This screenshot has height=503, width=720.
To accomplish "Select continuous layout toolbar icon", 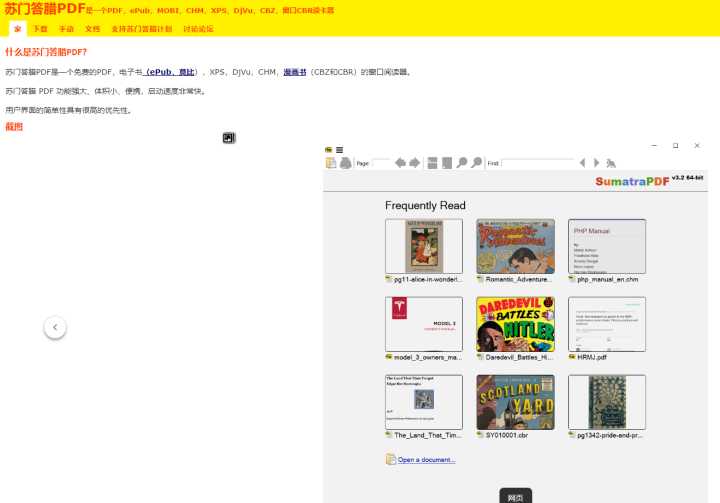I will tap(432, 163).
